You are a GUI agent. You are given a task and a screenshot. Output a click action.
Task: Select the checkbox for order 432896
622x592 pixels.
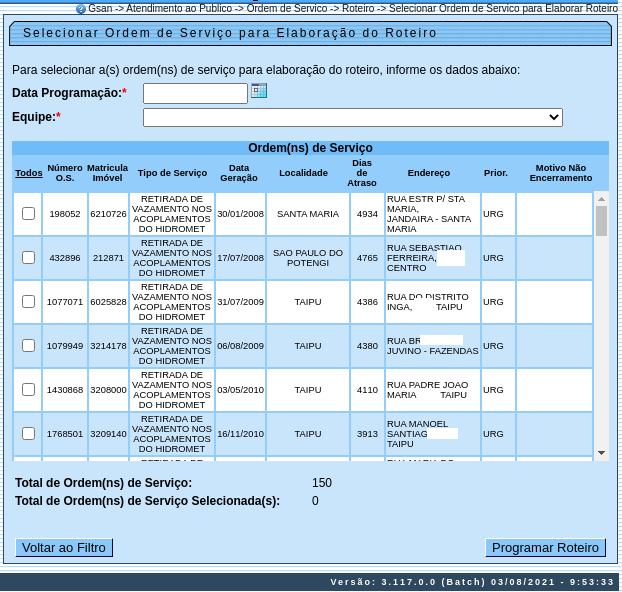click(x=28, y=258)
